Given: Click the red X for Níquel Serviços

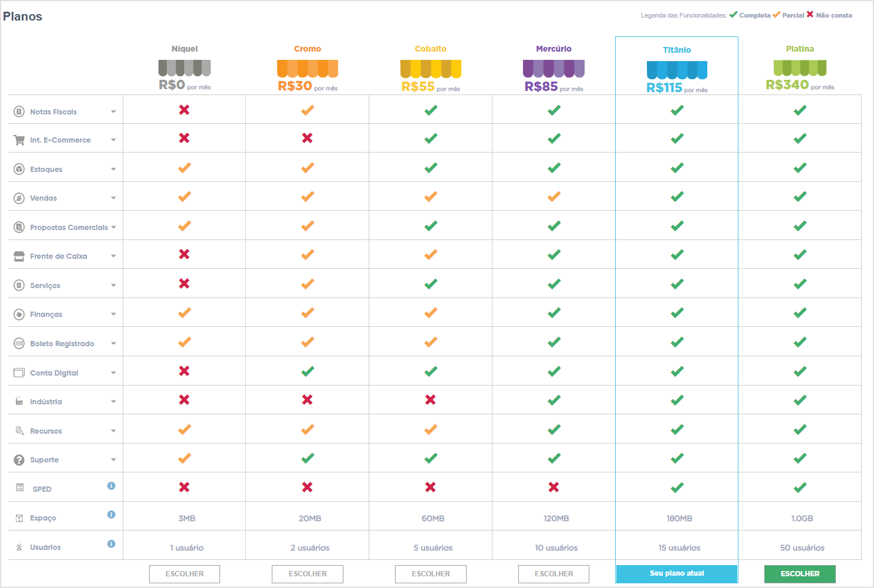Looking at the screenshot, I should pyautogui.click(x=184, y=283).
